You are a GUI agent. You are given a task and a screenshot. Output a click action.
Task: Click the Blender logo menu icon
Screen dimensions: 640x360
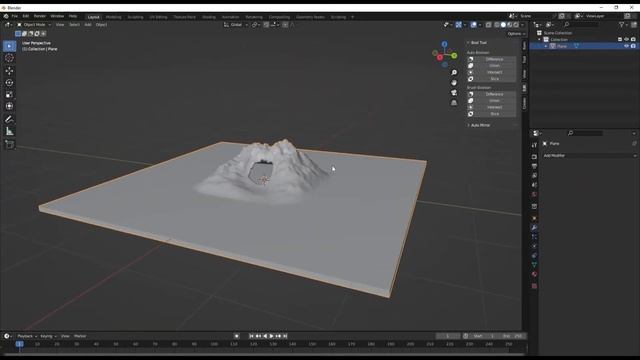tap(6, 16)
